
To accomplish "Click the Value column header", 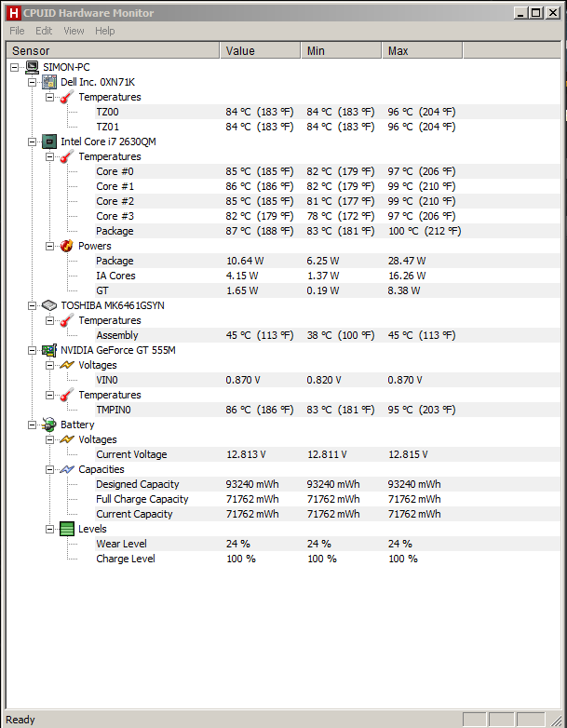I will 260,50.
